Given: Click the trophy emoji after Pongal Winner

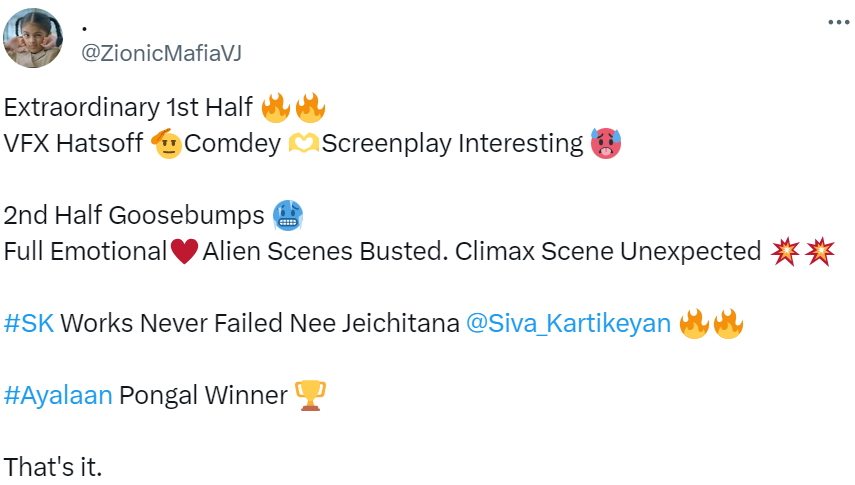Looking at the screenshot, I should (307, 396).
